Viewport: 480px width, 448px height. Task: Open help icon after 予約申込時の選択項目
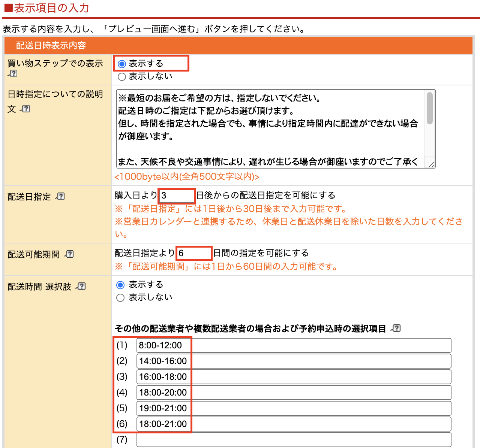396,328
